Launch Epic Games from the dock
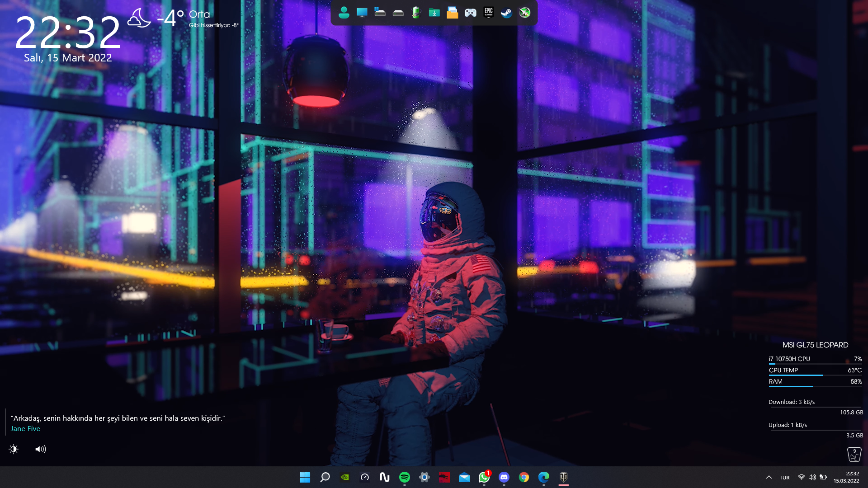Viewport: 868px width, 488px height. (488, 13)
